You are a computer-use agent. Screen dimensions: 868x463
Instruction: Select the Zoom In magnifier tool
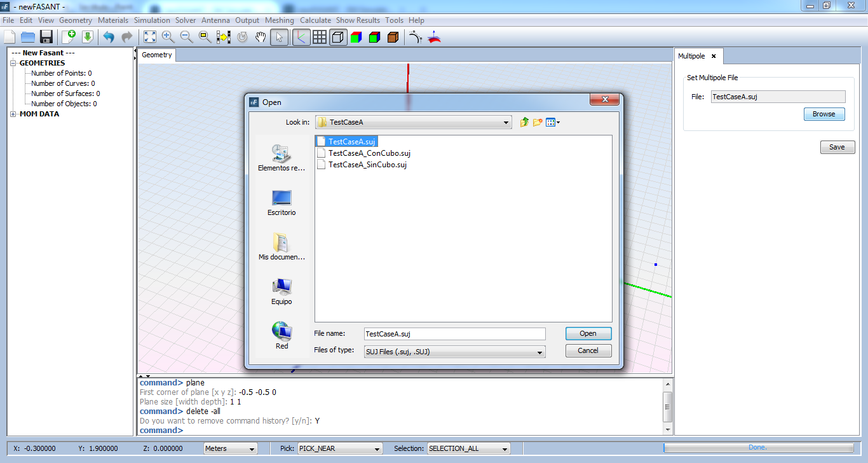click(168, 37)
